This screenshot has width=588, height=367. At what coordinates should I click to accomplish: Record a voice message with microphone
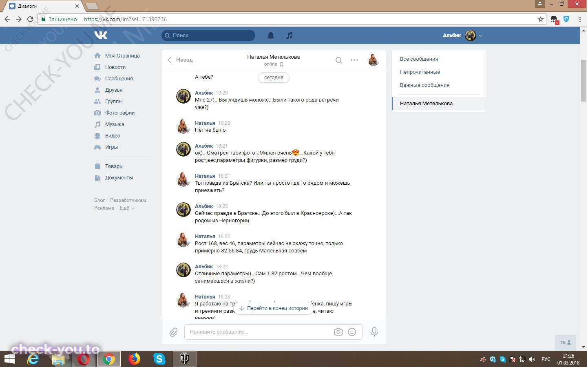pyautogui.click(x=374, y=332)
